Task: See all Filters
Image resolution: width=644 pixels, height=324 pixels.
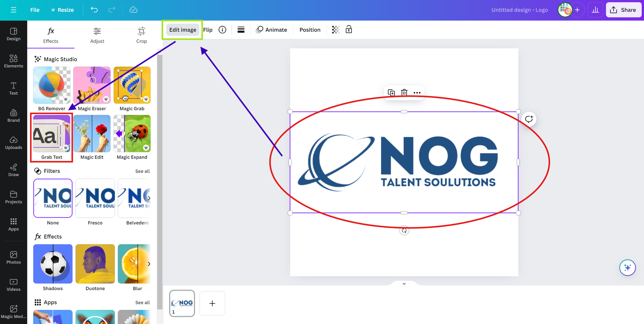Action: pos(143,171)
